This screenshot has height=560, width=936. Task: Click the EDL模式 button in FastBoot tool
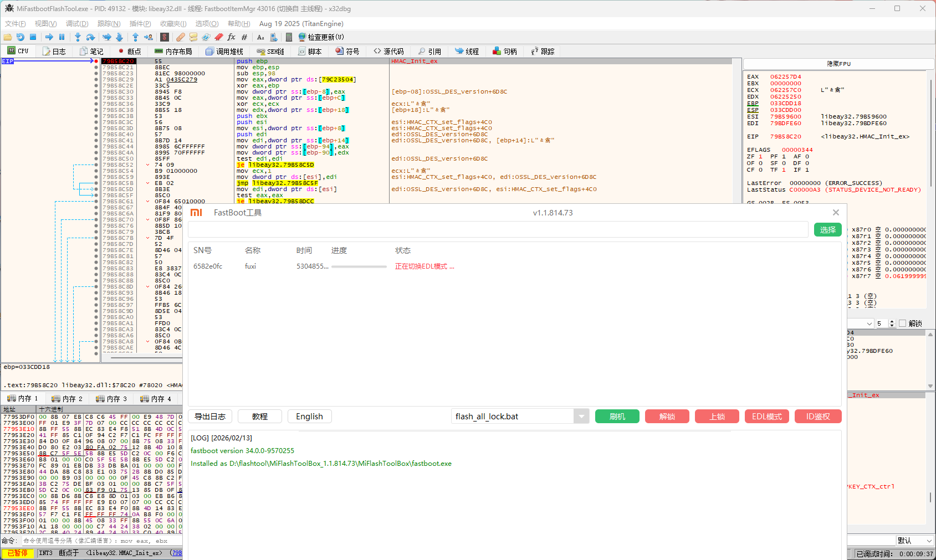[766, 416]
